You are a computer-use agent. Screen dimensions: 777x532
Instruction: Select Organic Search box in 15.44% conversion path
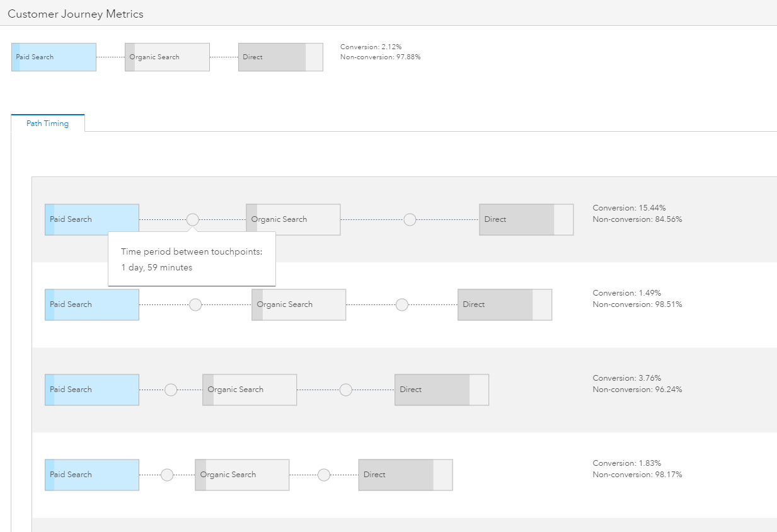[293, 219]
